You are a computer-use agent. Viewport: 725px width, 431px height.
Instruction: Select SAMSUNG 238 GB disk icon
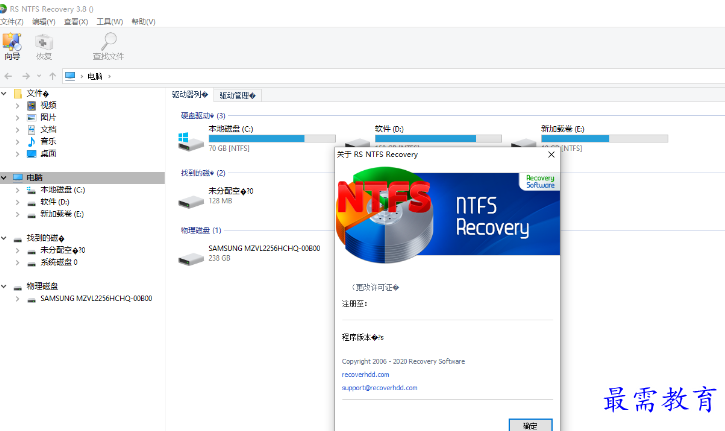(x=191, y=259)
